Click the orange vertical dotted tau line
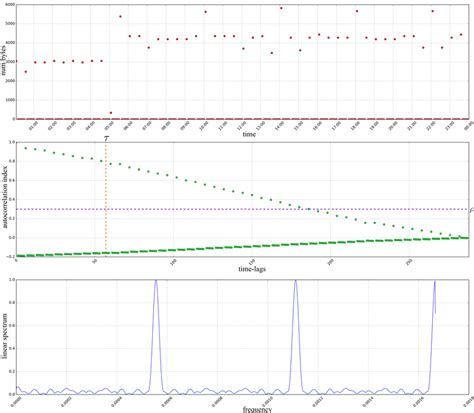474x413 pixels. tap(106, 197)
